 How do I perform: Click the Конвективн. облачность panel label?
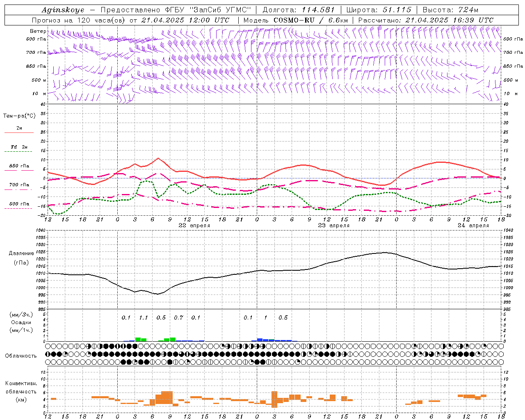pos(21,391)
